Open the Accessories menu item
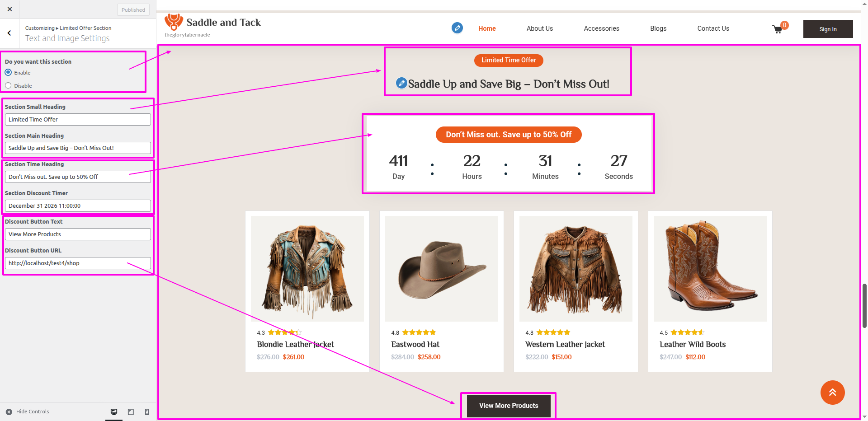This screenshot has height=421, width=868. (x=601, y=28)
